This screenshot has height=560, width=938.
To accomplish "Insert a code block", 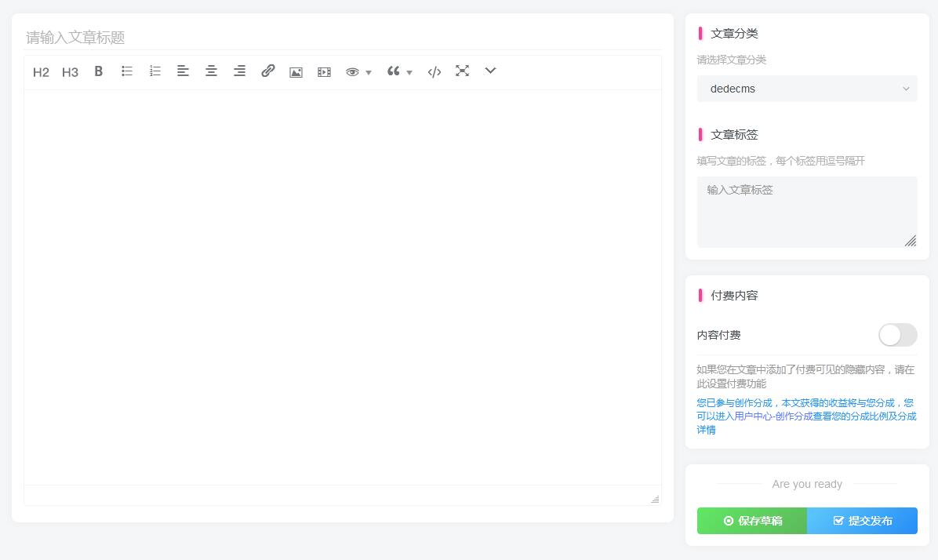I will tap(434, 71).
